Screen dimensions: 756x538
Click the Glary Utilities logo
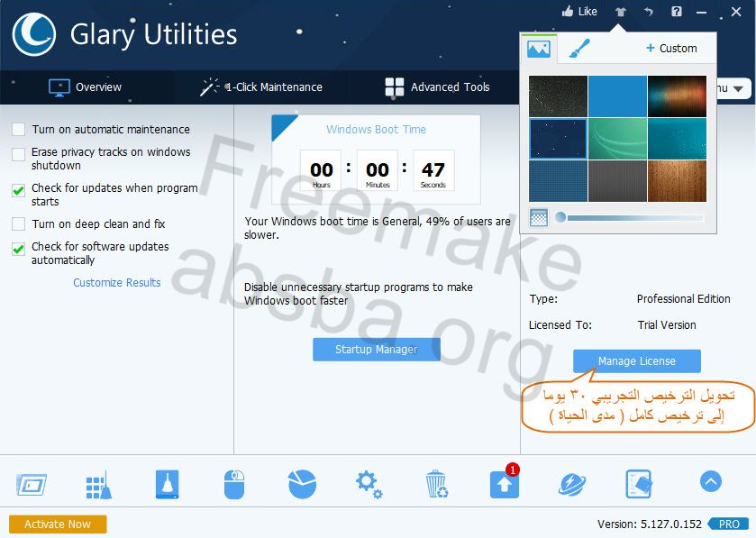(x=33, y=34)
